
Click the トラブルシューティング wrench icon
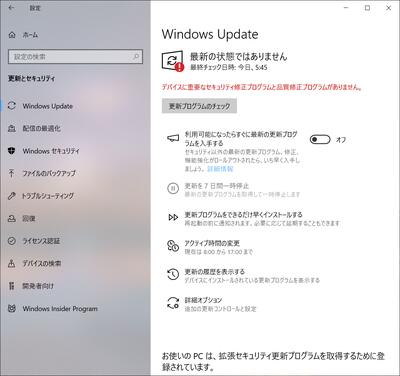[12, 196]
